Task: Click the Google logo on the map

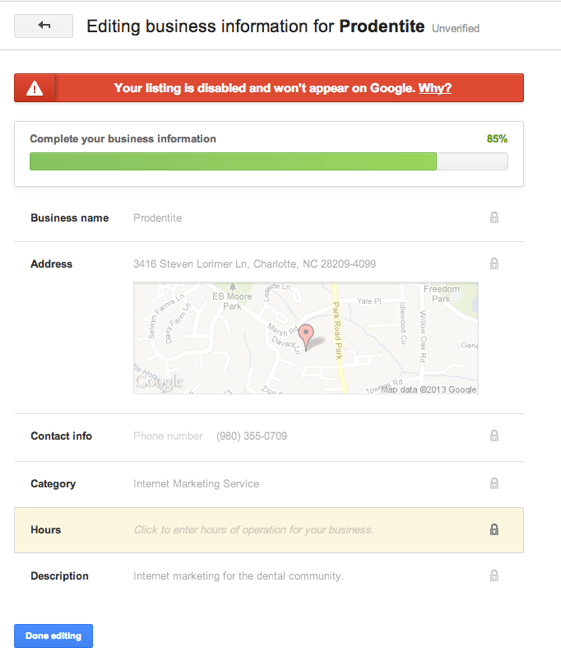Action: point(159,381)
